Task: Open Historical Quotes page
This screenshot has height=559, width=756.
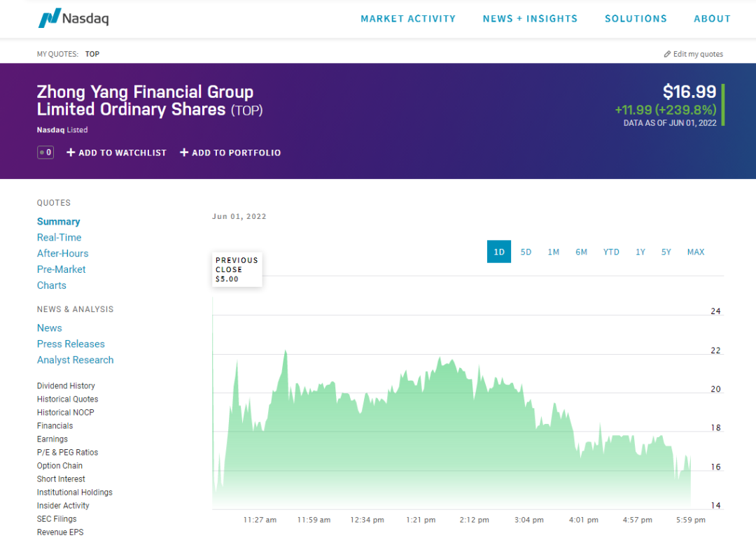Action: (67, 399)
